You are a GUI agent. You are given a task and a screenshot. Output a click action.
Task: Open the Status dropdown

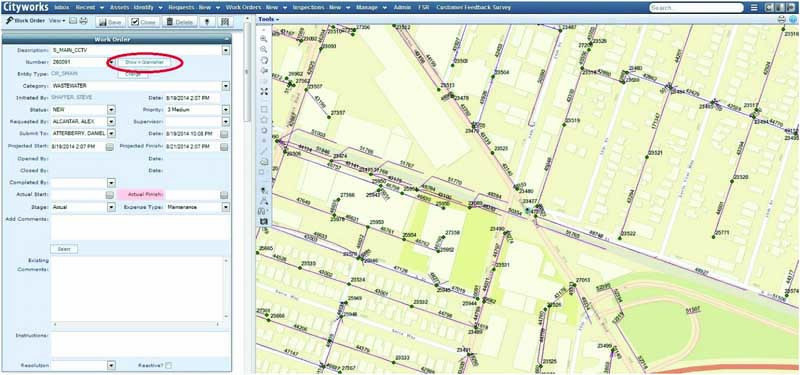coord(111,110)
